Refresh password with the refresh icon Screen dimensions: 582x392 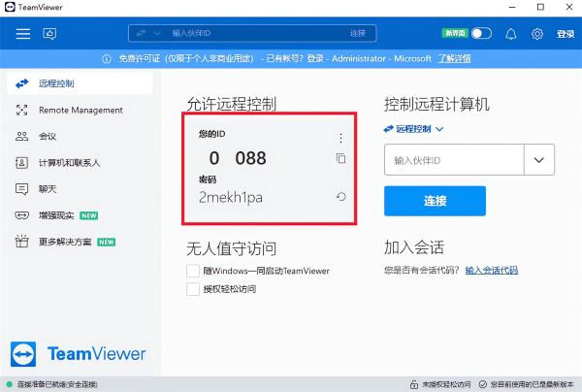pyautogui.click(x=340, y=197)
